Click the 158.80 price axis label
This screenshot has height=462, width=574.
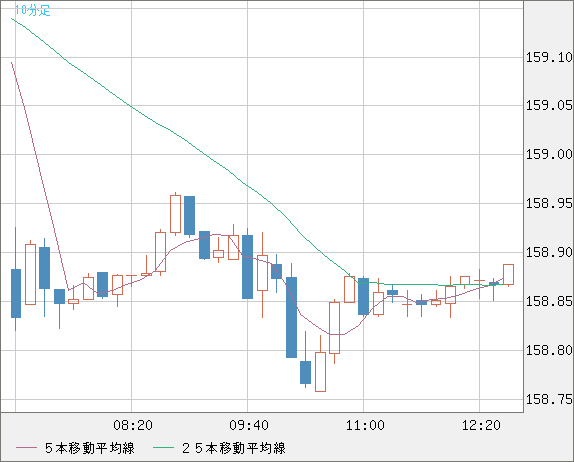point(549,350)
